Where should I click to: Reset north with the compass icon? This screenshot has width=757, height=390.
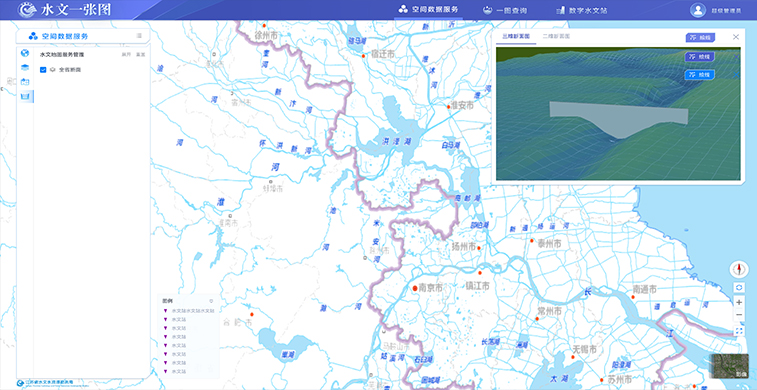(x=739, y=269)
